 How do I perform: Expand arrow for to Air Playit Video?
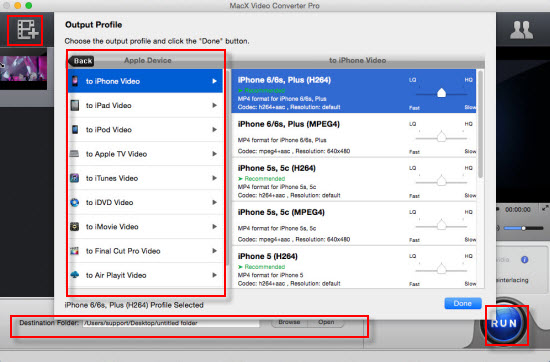(214, 275)
